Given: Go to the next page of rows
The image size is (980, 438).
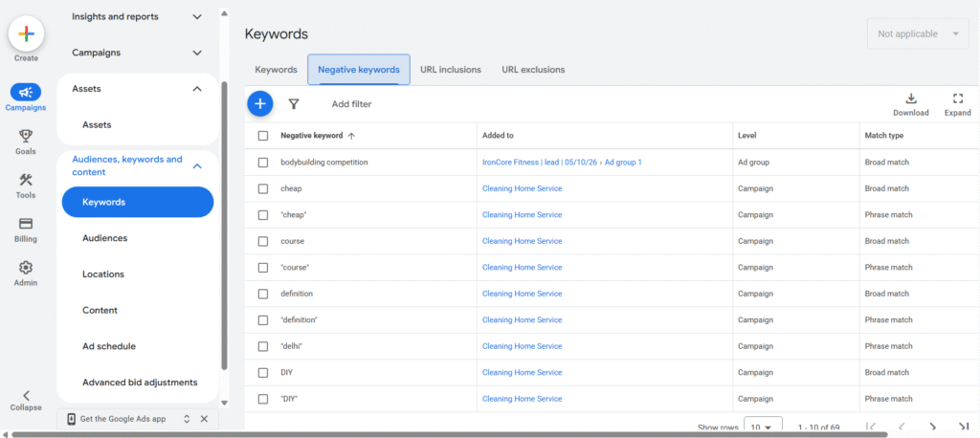Looking at the screenshot, I should click(x=932, y=427).
